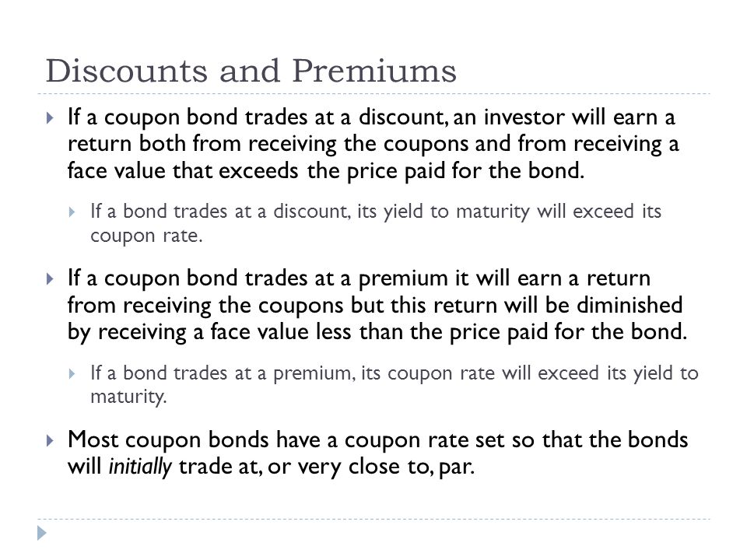Click the italic word 'initially'
This screenshot has width=747, height=560.
click(x=140, y=467)
